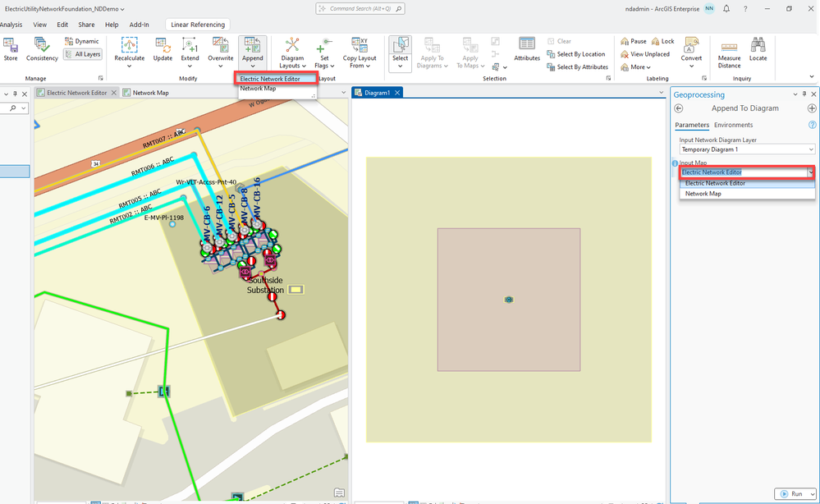Click the Extend diagram icon

coord(190,53)
